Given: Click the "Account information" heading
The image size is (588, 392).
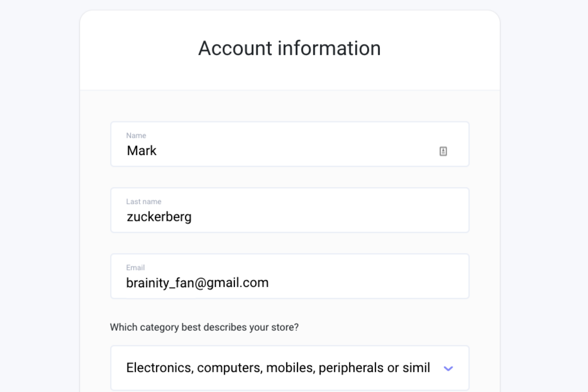Looking at the screenshot, I should tap(290, 48).
